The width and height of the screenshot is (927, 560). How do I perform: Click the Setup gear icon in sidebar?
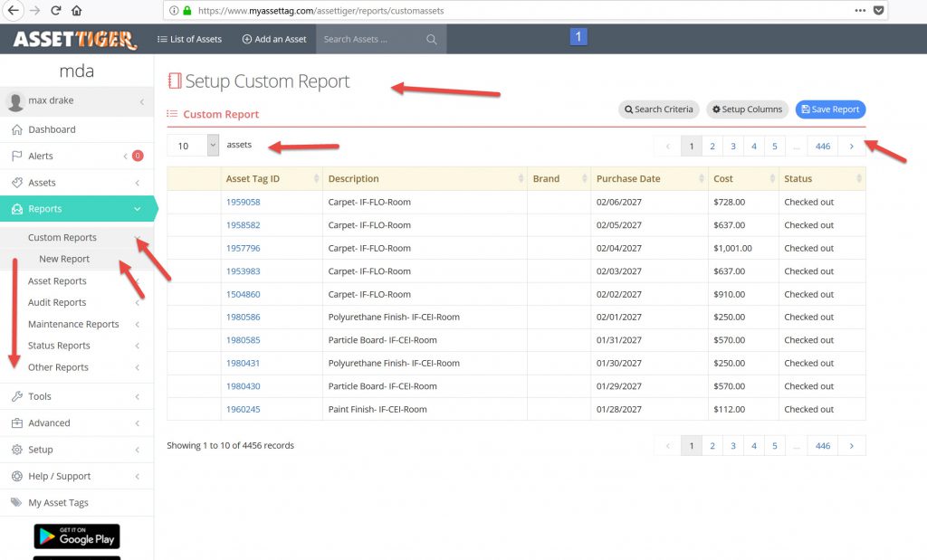(x=16, y=450)
